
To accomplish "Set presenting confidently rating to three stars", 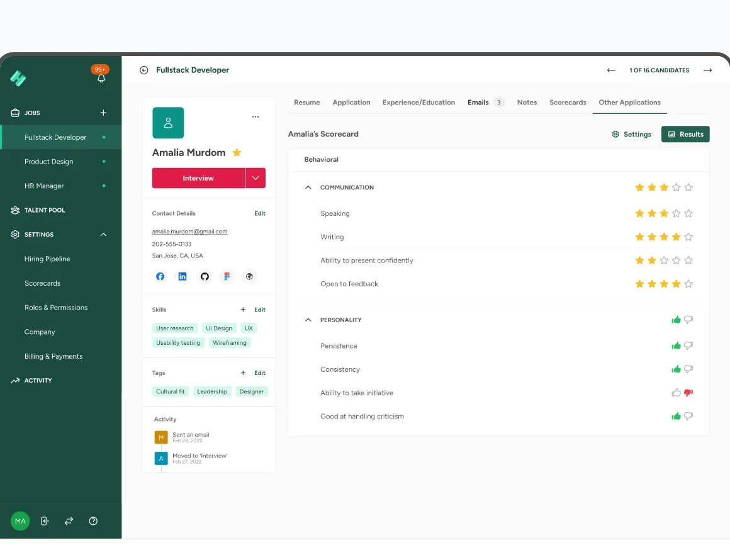I will (x=664, y=260).
